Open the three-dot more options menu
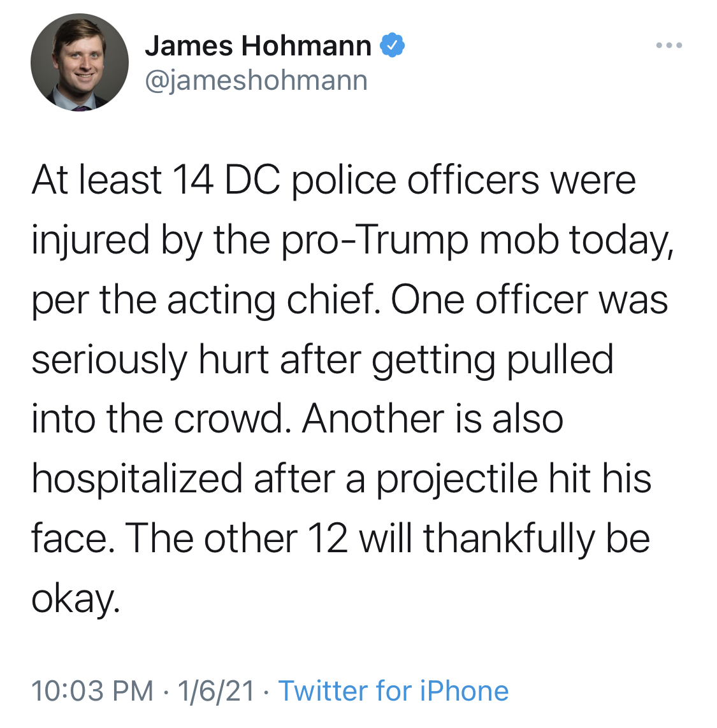 coord(669,45)
